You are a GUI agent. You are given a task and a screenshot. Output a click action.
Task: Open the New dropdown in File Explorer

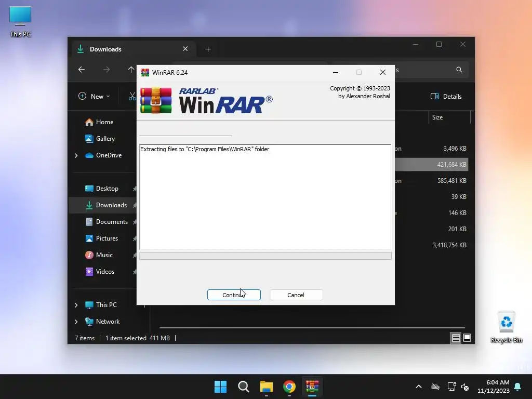click(x=94, y=96)
